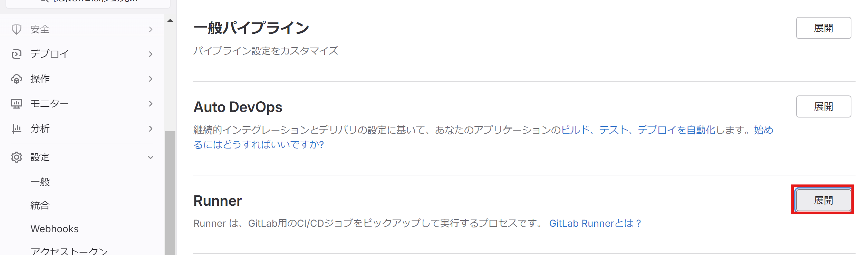This screenshot has width=868, height=255.
Task: Expand the デプロイ menu chevron
Action: pos(151,54)
